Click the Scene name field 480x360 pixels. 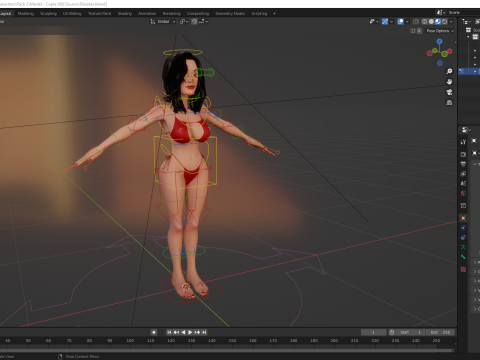pyautogui.click(x=464, y=12)
